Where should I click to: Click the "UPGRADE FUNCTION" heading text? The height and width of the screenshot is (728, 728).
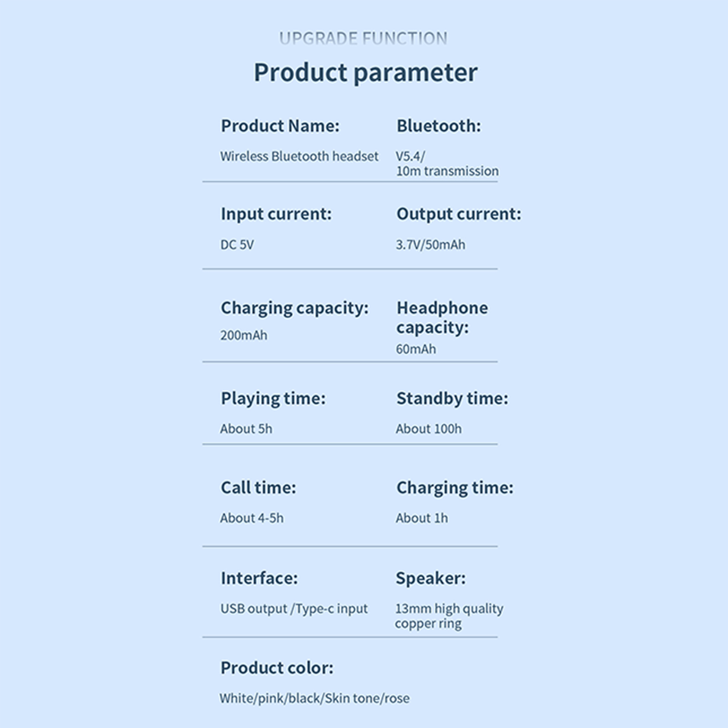pos(363,39)
